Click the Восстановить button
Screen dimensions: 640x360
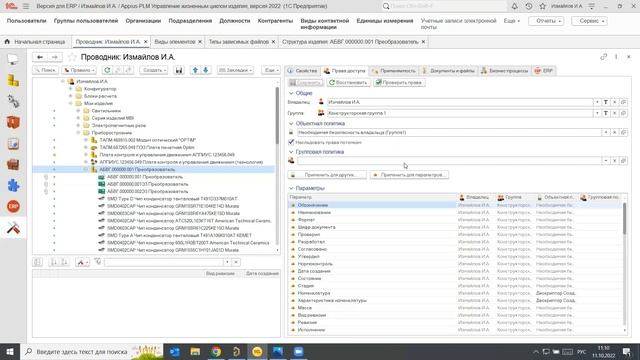point(349,82)
